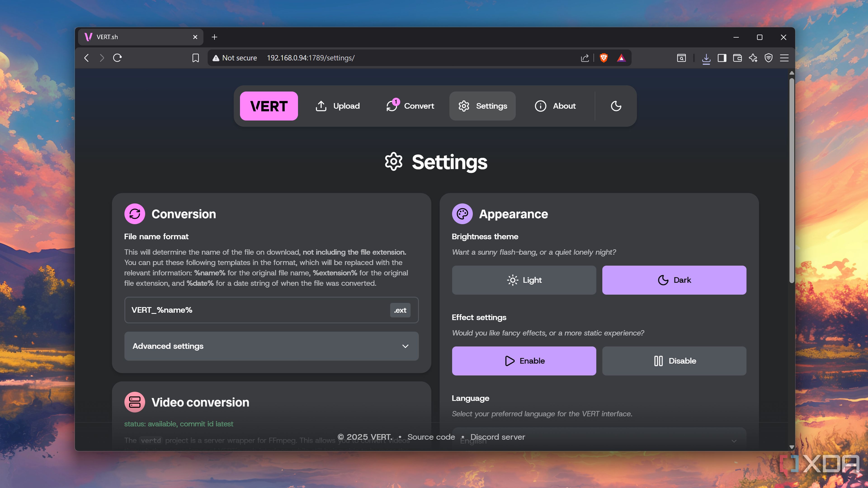Click the Appearance section heading
This screenshot has height=488, width=868.
(x=513, y=214)
